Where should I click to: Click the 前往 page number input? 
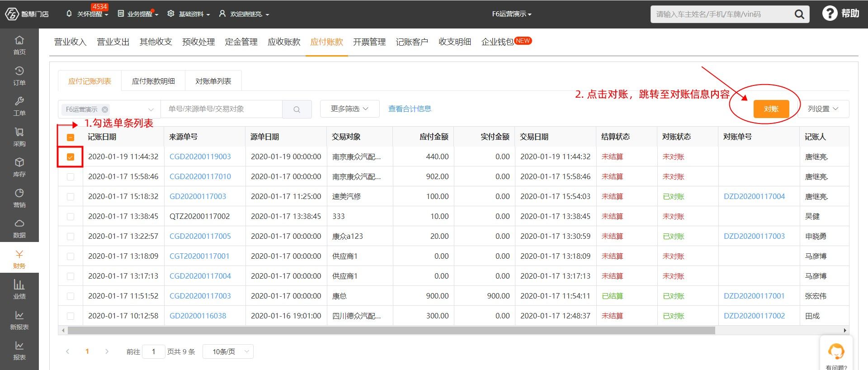(153, 351)
